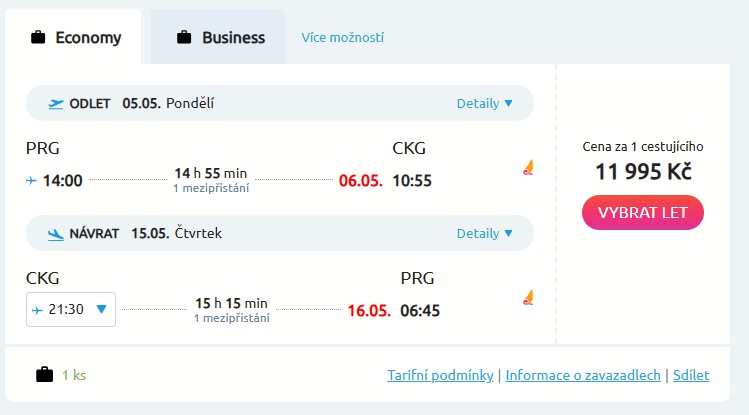Screen dimensions: 749x415
Task: Click the airline logo on the return flight
Action: click(529, 297)
